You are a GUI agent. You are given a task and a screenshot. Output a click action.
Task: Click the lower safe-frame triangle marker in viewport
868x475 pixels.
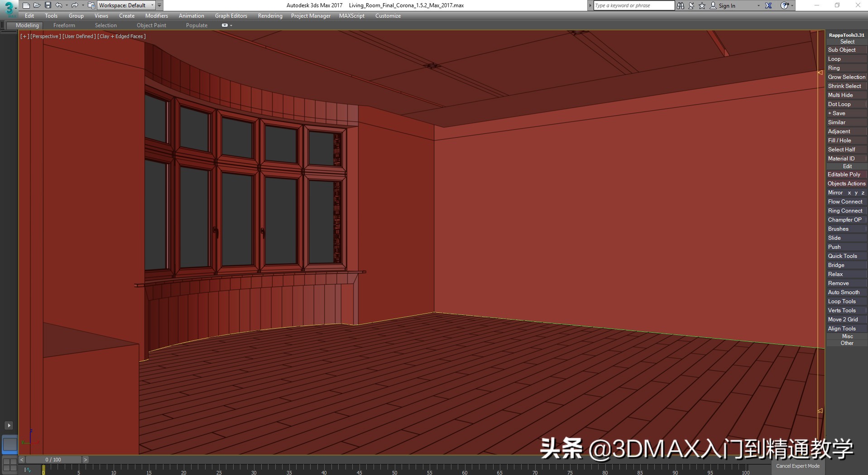(820, 411)
